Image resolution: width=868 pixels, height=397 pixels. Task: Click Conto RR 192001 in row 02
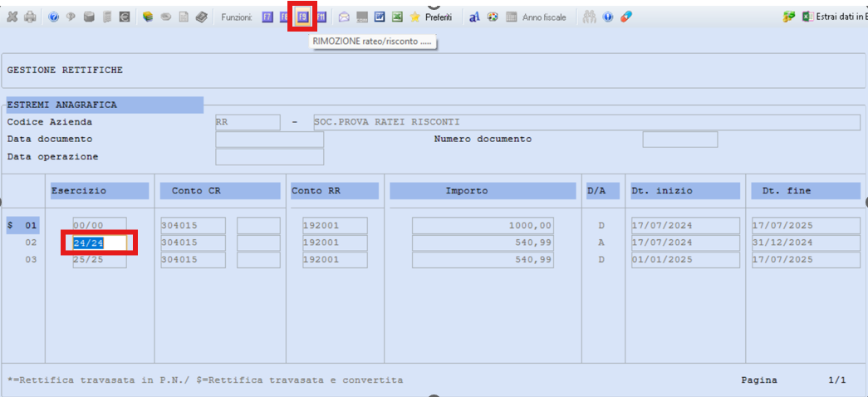pyautogui.click(x=335, y=243)
